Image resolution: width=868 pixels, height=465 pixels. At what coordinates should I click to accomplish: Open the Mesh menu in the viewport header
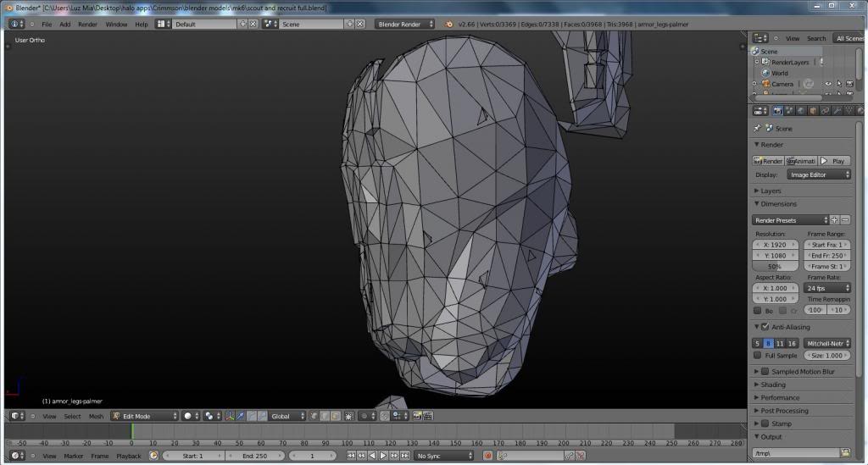(x=96, y=416)
